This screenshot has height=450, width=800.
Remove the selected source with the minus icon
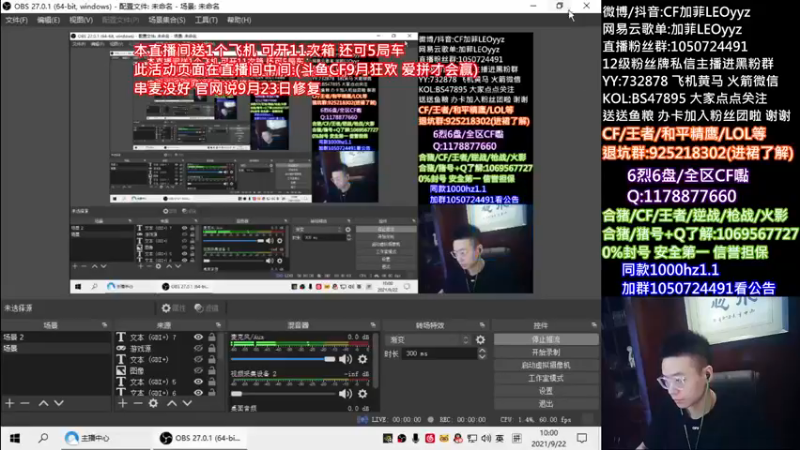(138, 403)
